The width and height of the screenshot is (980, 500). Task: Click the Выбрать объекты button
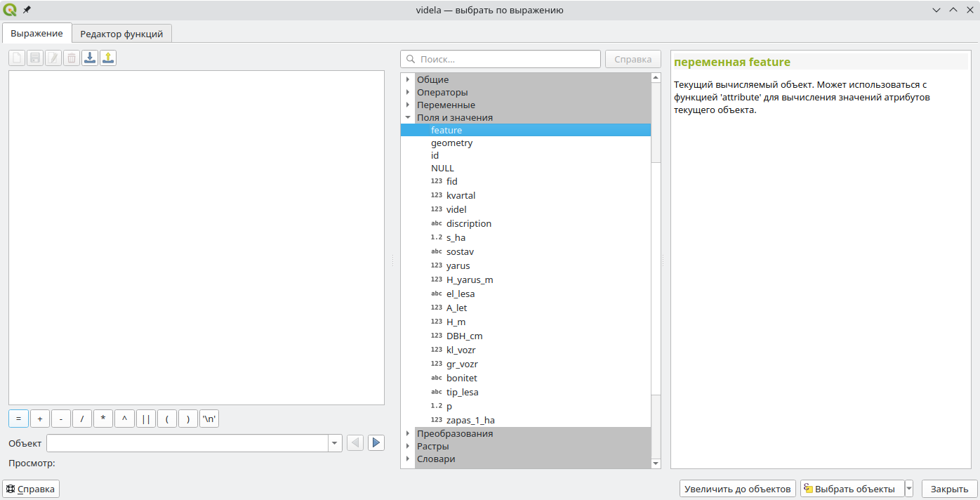(852, 489)
